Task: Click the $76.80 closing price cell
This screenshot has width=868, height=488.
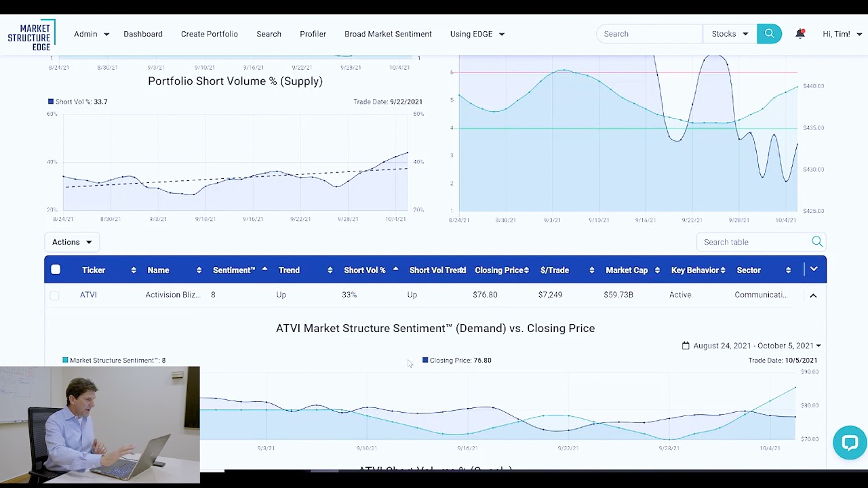Action: [x=485, y=295]
